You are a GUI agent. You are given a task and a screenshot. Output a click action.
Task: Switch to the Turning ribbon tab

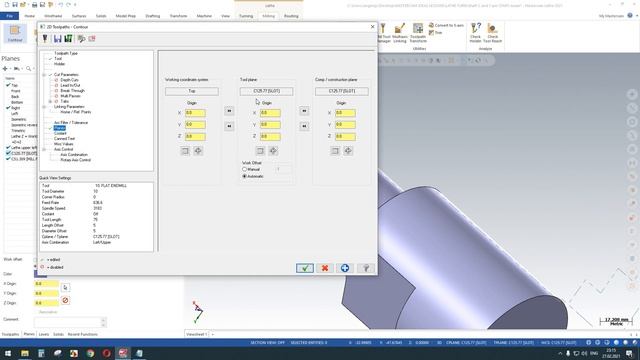(x=246, y=16)
